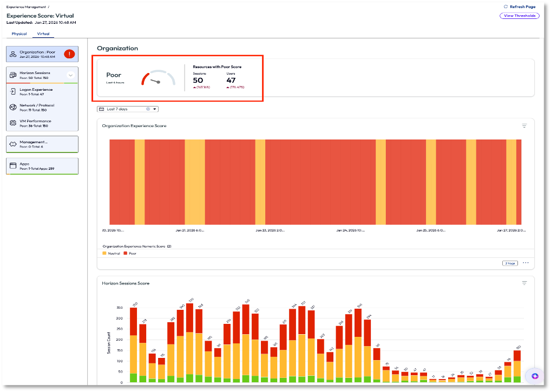Image resolution: width=551 pixels, height=392 pixels.
Task: Select the Virtual tab
Action: pyautogui.click(x=43, y=34)
